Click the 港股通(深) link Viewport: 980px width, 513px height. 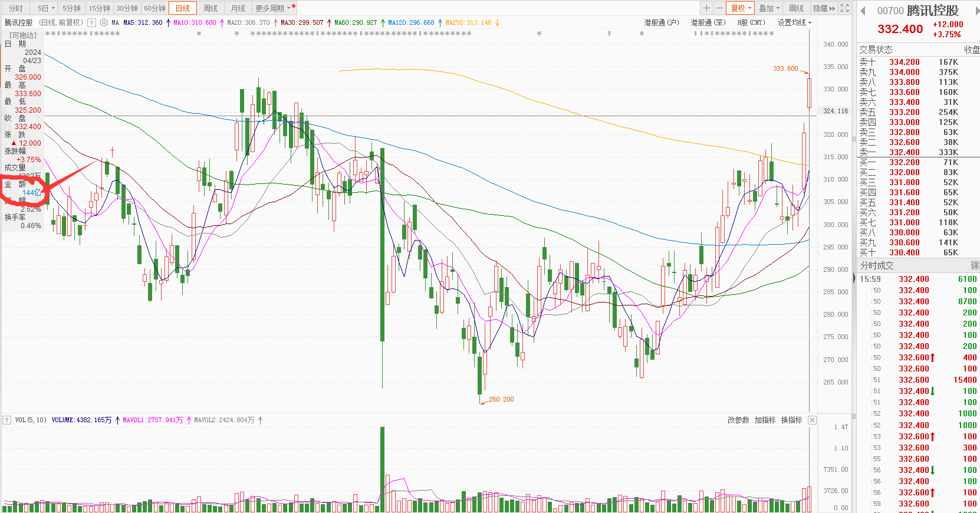(708, 22)
